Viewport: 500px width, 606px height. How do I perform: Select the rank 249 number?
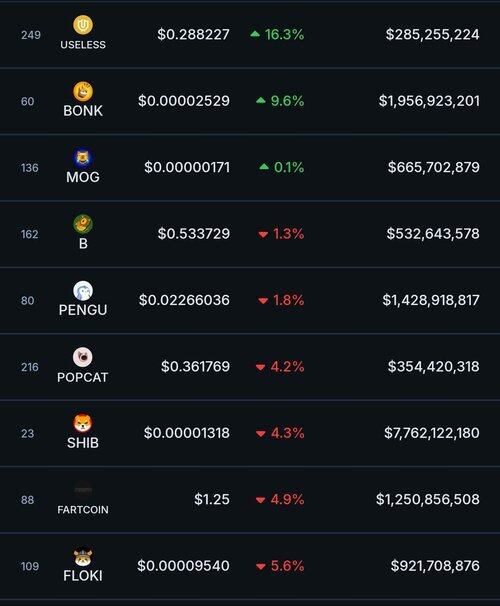pos(31,35)
